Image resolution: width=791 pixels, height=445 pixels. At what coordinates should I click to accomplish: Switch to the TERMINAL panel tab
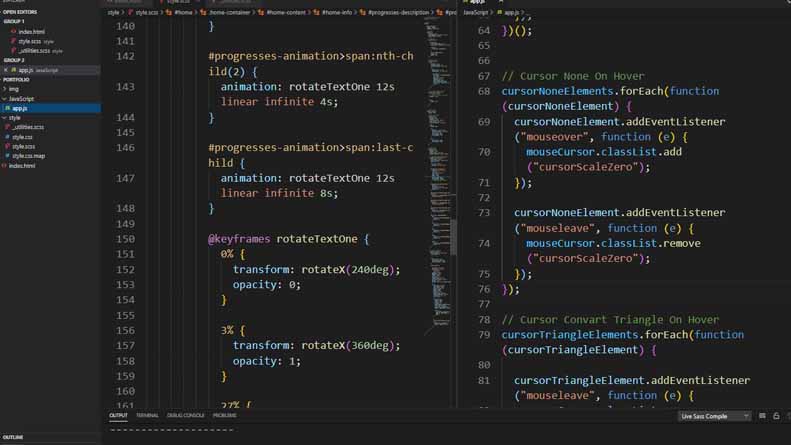coord(147,416)
